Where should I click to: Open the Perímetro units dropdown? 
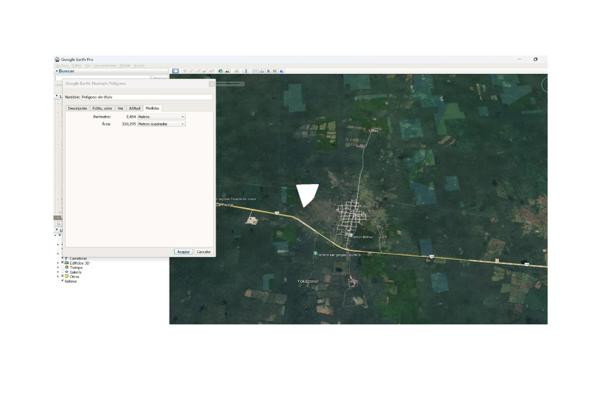pos(160,117)
